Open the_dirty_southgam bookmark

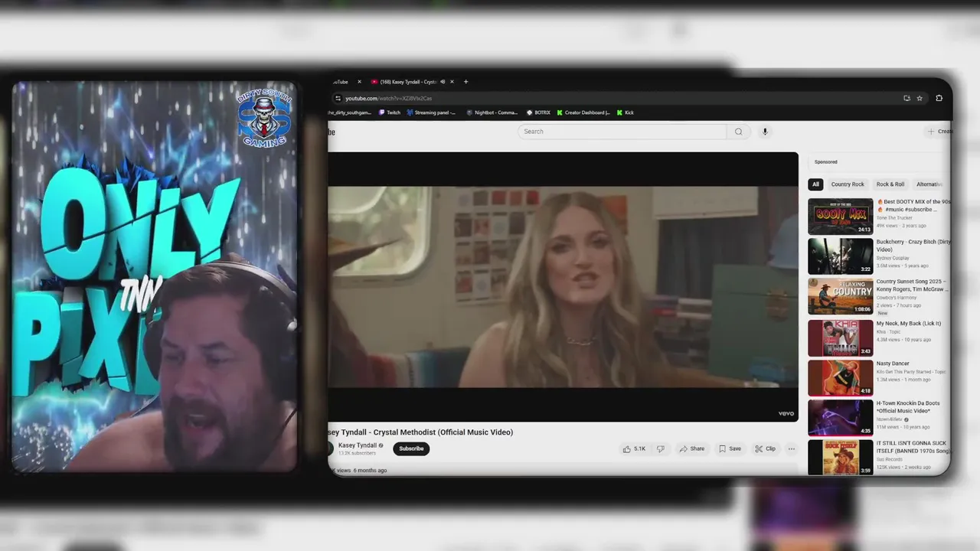[350, 112]
